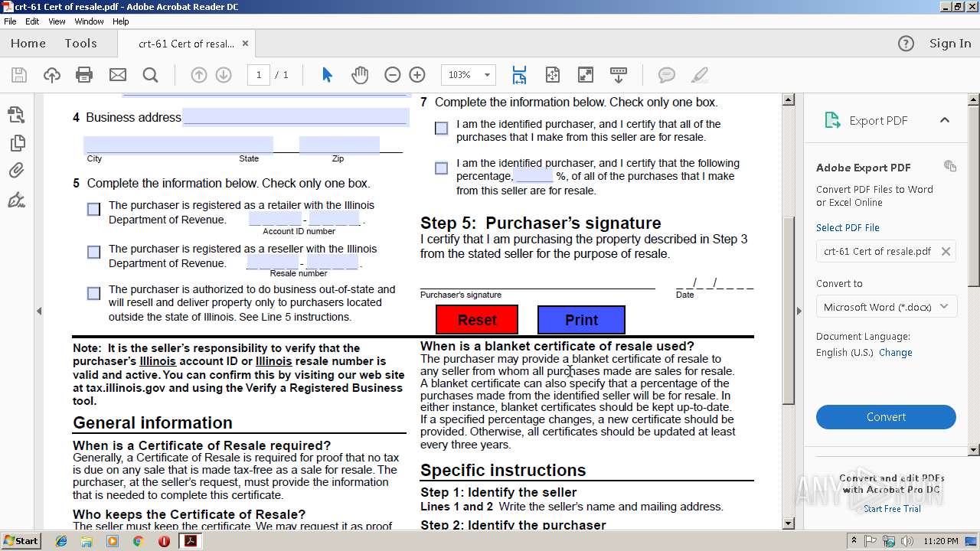Click the Select PDF File link
980x551 pixels.
848,228
